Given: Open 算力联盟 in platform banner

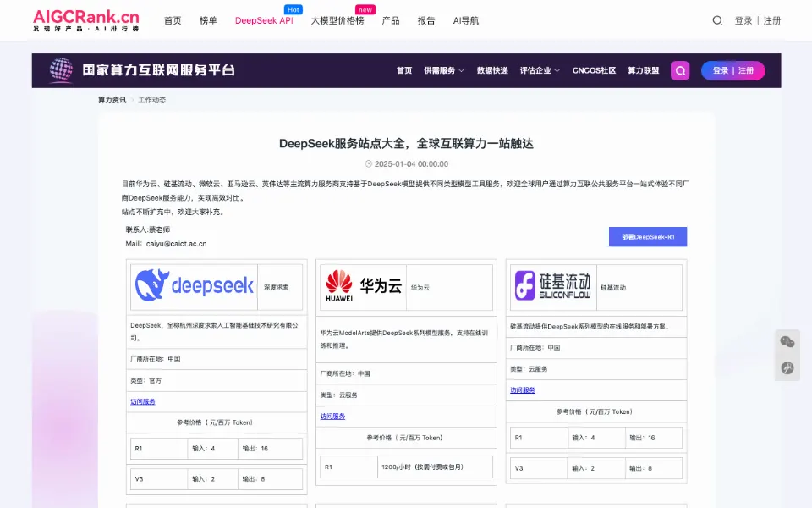Looking at the screenshot, I should pyautogui.click(x=643, y=70).
